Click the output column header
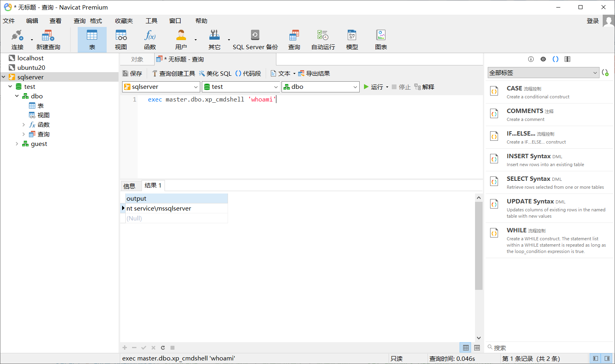615x364 pixels. point(176,198)
